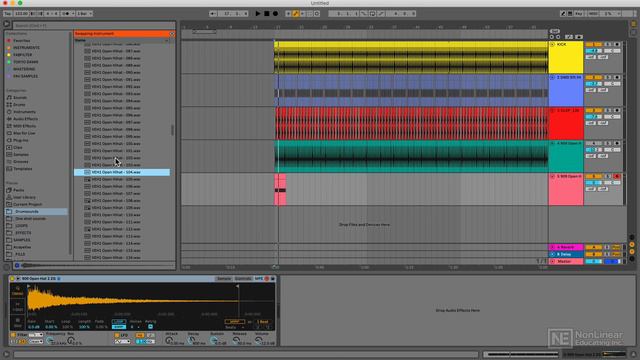The image size is (640, 360).
Task: Toggle the highlighted Automation Arm button
Action: tap(296, 13)
